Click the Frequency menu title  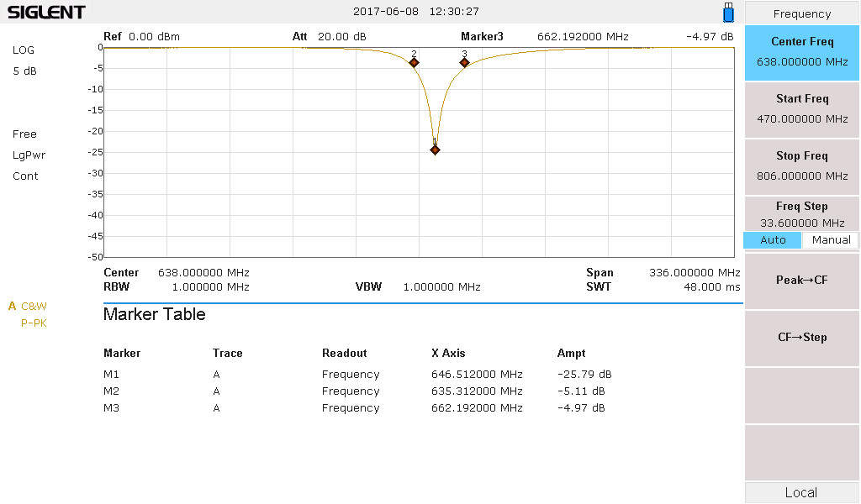(x=801, y=13)
